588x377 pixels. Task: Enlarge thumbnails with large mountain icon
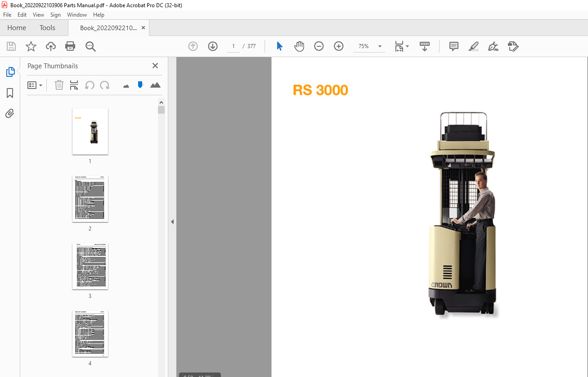155,85
